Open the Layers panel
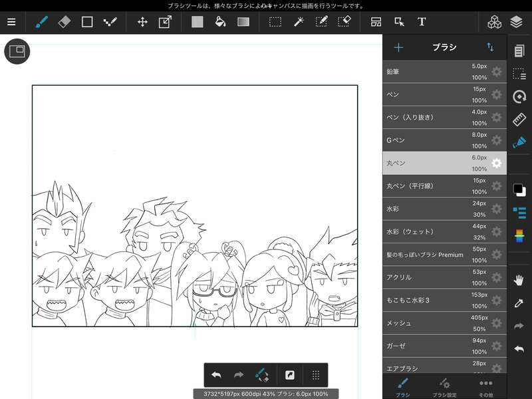 coord(517,22)
